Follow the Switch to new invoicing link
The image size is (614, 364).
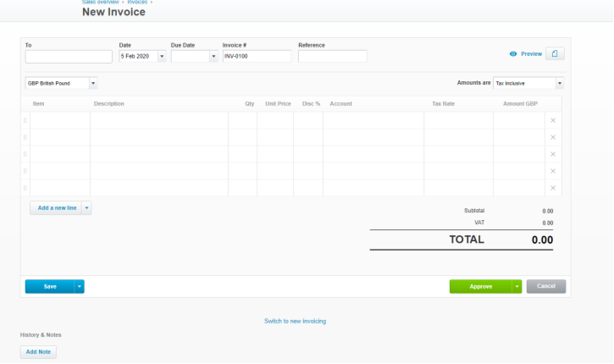[x=295, y=321]
